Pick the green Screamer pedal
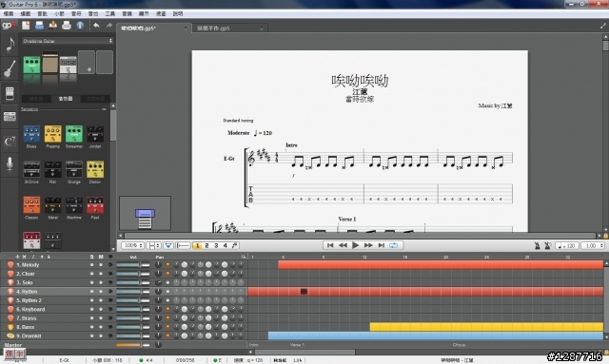The image size is (609, 364). tap(74, 134)
